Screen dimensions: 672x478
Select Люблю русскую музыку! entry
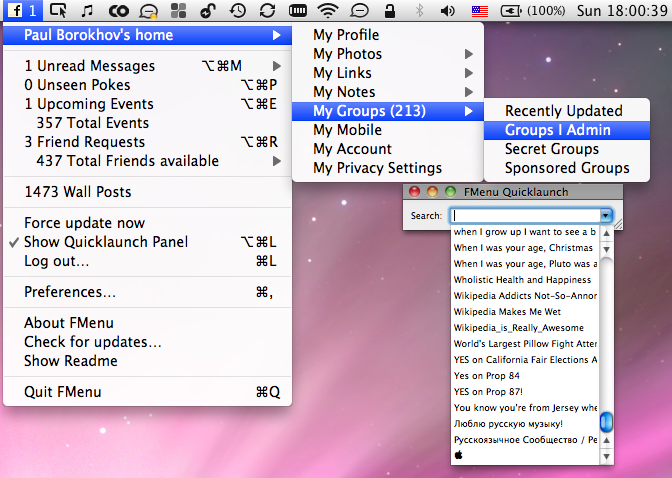pyautogui.click(x=525, y=424)
